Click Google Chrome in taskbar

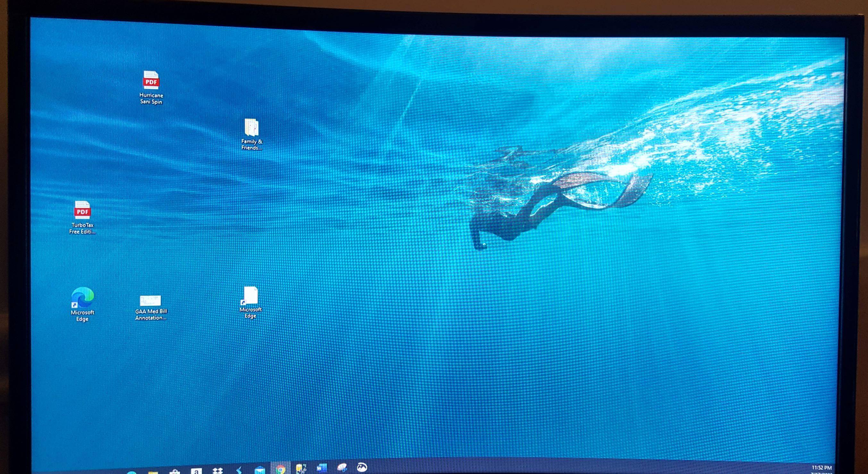click(280, 469)
